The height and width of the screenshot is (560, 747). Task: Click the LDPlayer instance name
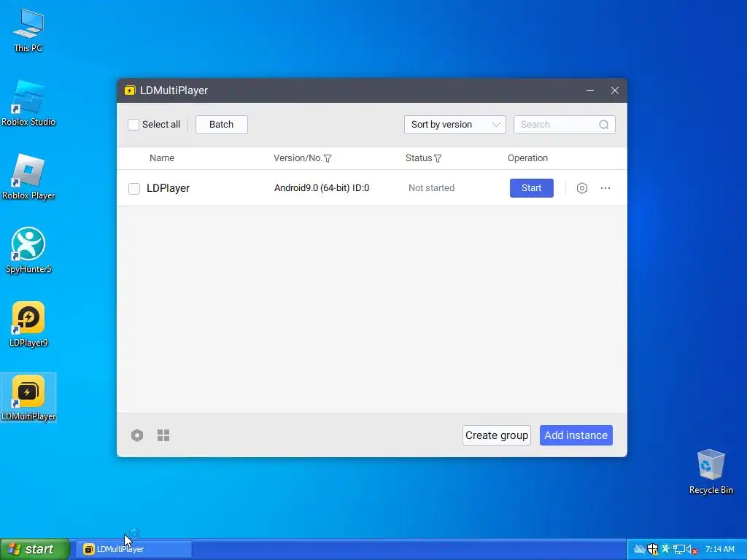(168, 188)
